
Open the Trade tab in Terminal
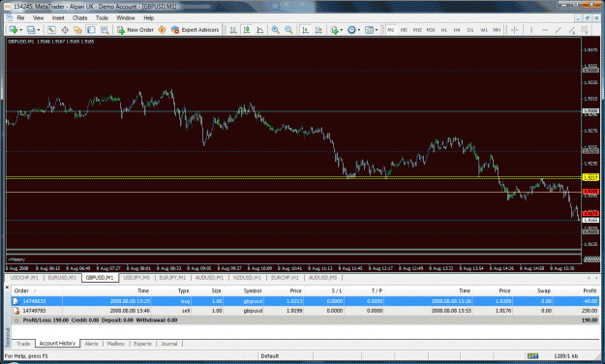pos(23,344)
